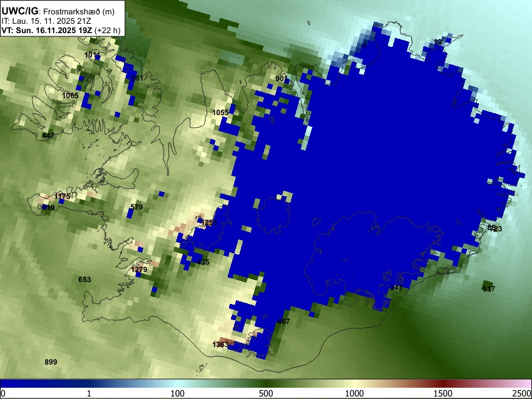Click the colour scale legend bar

266,383
